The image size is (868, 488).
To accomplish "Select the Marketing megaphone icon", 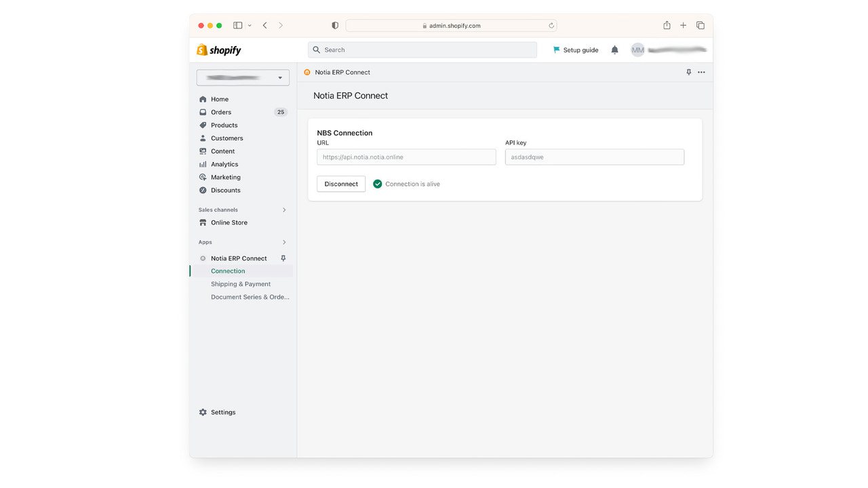I will 203,177.
